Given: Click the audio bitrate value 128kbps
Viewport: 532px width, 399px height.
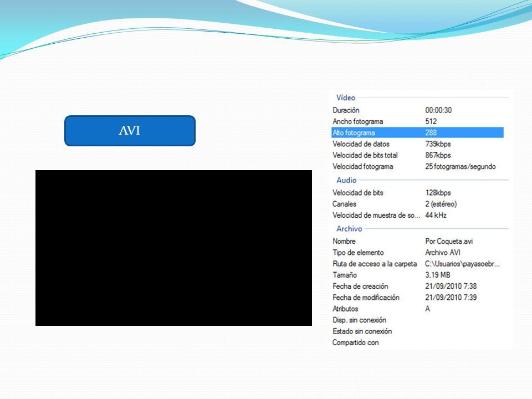Looking at the screenshot, I should tap(438, 193).
